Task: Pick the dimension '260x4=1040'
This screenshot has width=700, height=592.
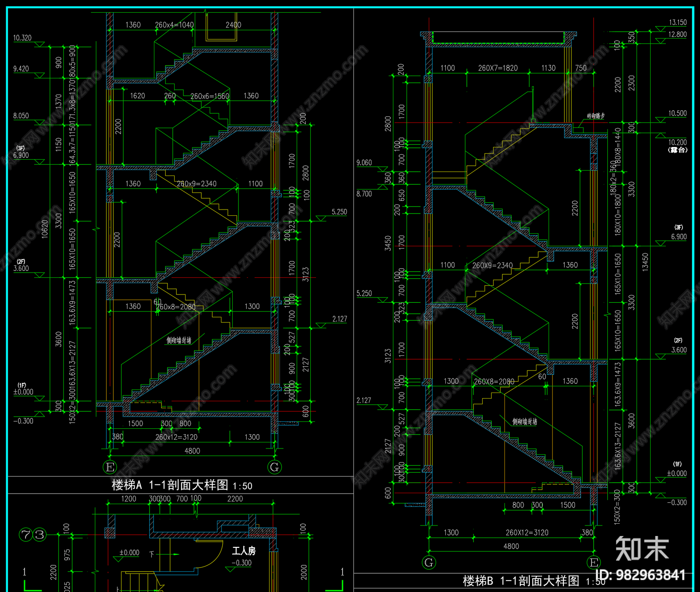Action: (x=174, y=25)
